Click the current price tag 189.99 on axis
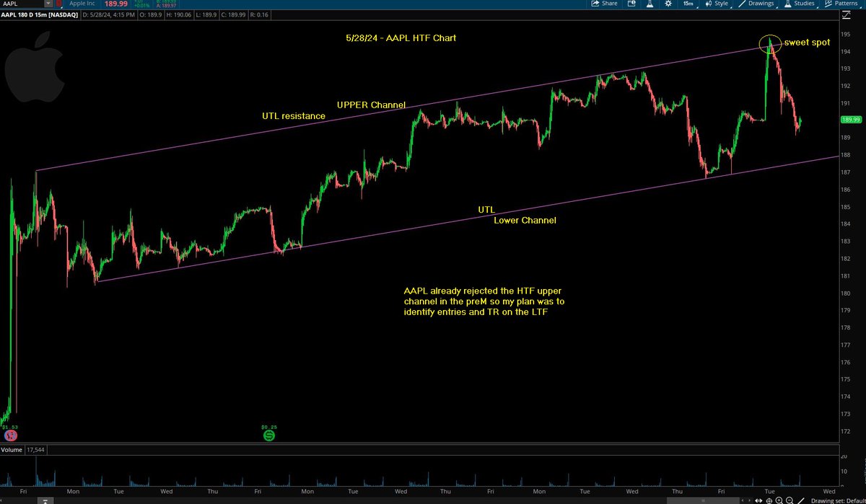866x504 pixels. click(x=852, y=120)
